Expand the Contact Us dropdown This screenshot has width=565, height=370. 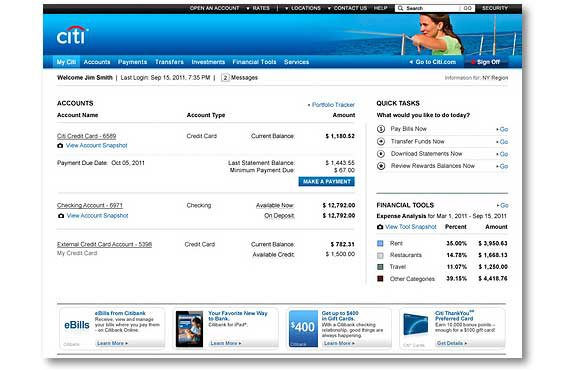pos(347,8)
